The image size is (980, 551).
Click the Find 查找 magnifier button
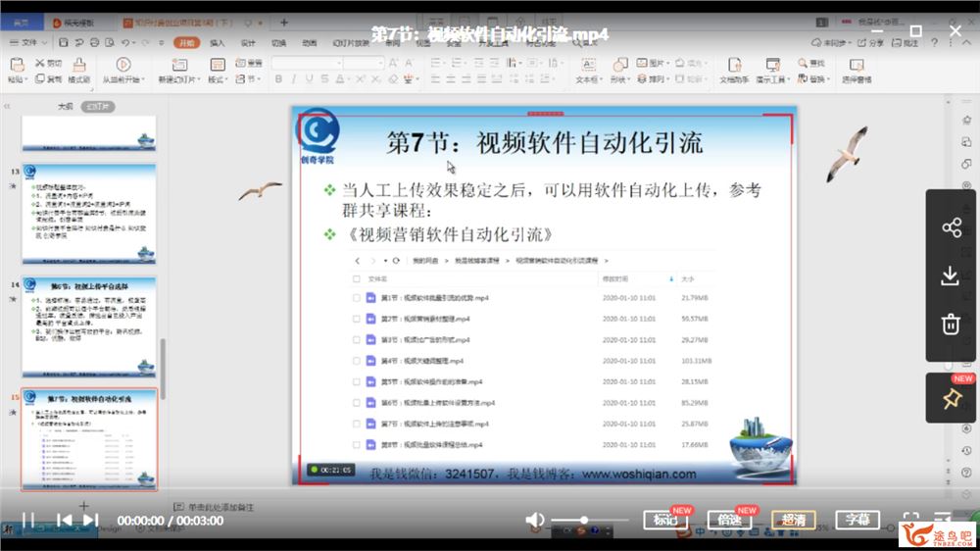point(811,63)
